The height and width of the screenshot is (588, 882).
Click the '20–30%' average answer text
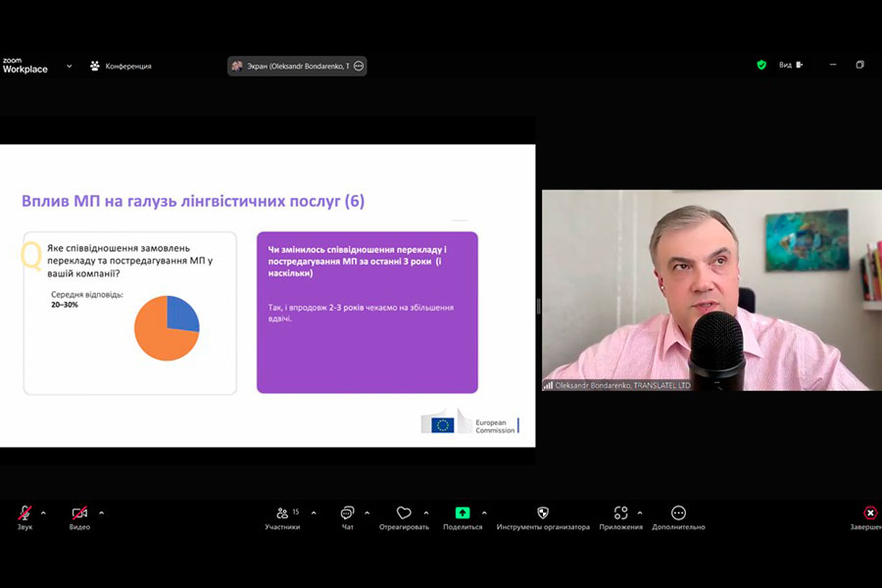tap(65, 305)
